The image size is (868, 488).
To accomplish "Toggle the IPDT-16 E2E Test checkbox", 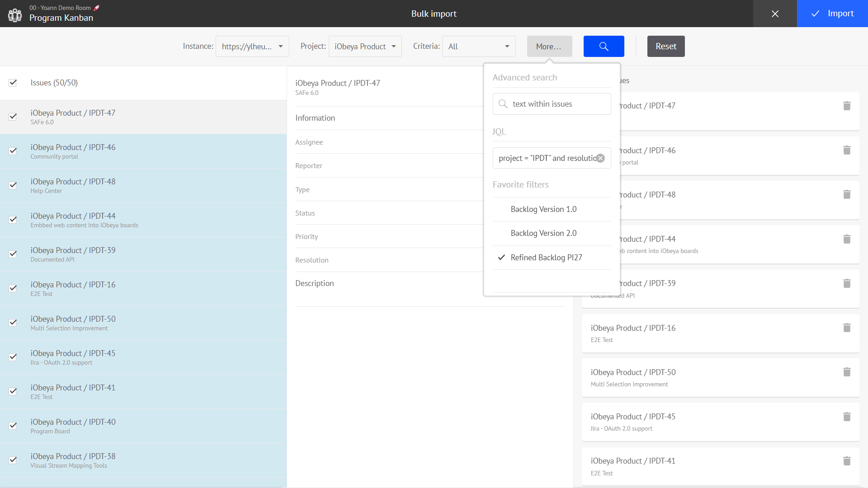I will (x=13, y=288).
